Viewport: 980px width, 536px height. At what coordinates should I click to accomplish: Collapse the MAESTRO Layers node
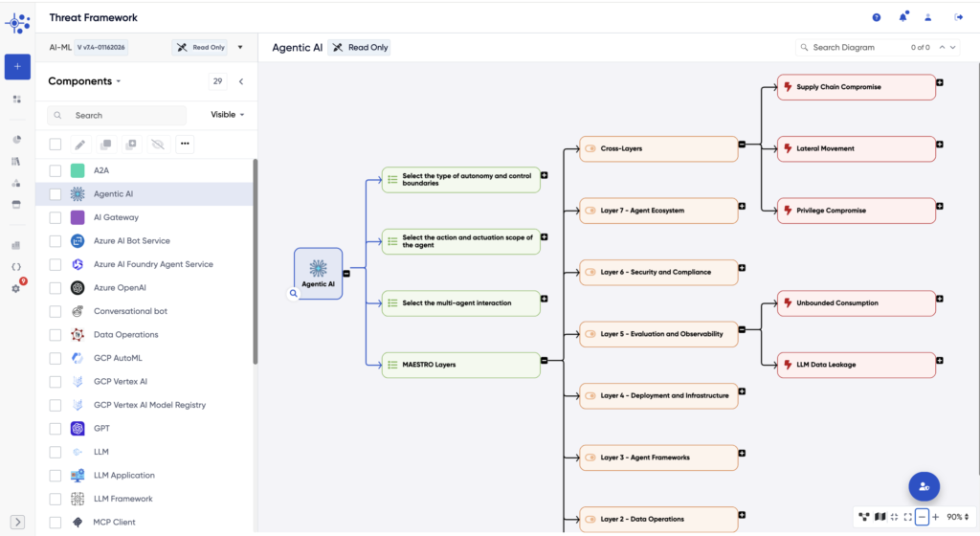[x=545, y=361]
